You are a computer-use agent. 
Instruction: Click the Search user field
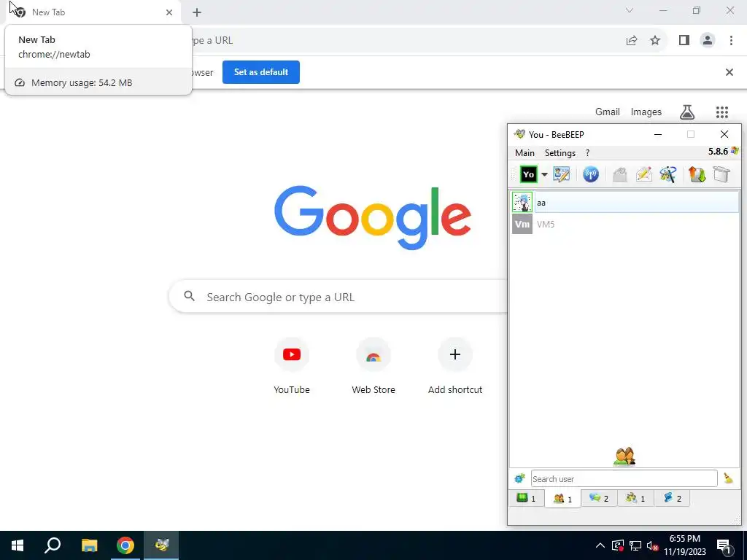click(624, 478)
